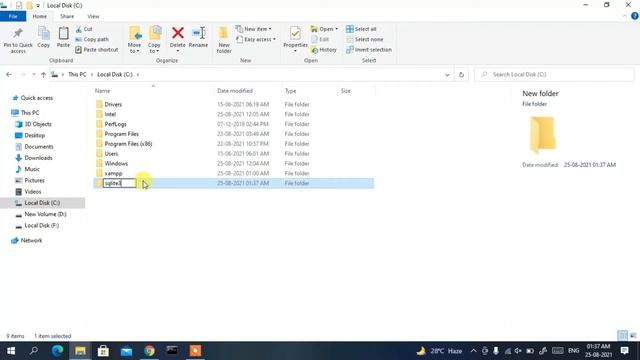Open the Windows Start menu
Image resolution: width=640 pixels, height=360 pixels.
11,351
